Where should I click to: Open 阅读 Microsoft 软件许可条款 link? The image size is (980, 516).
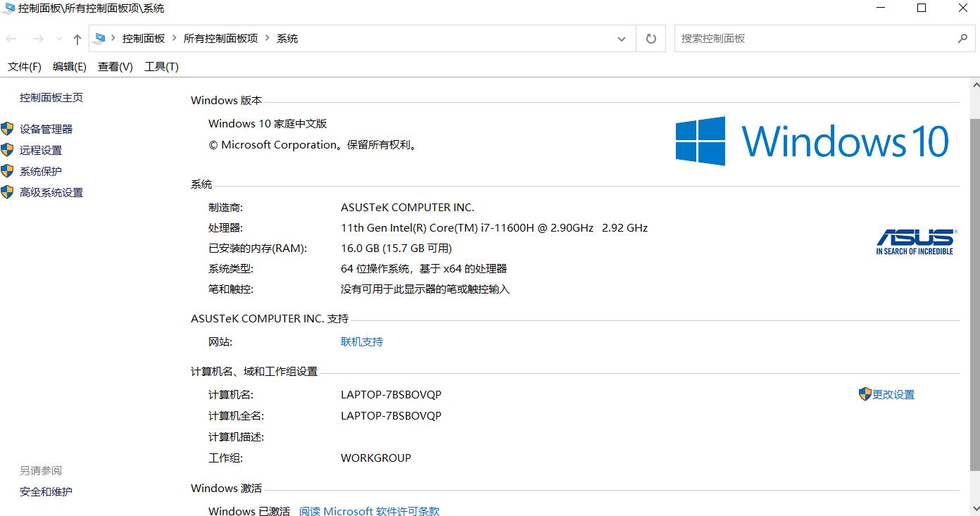(369, 511)
